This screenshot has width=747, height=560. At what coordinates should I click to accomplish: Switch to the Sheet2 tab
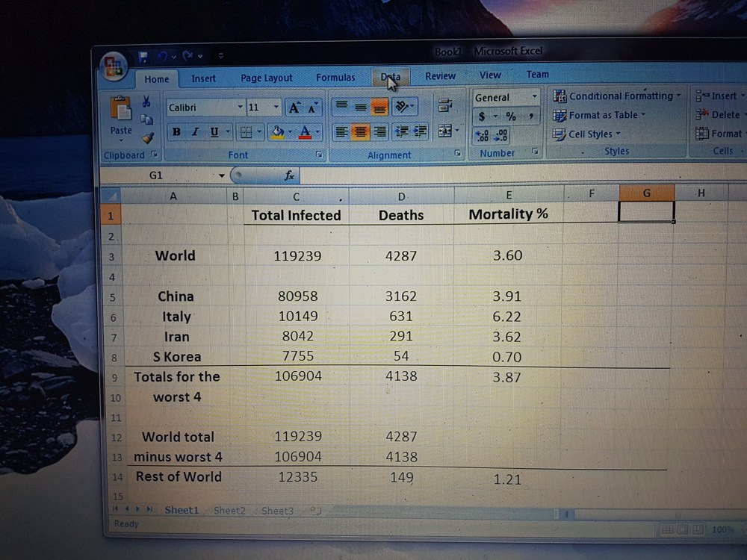(x=229, y=511)
